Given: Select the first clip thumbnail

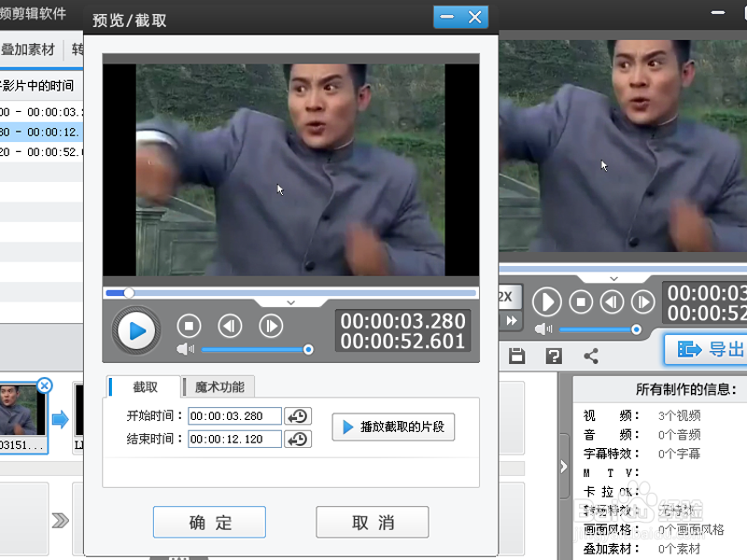Looking at the screenshot, I should point(22,412).
